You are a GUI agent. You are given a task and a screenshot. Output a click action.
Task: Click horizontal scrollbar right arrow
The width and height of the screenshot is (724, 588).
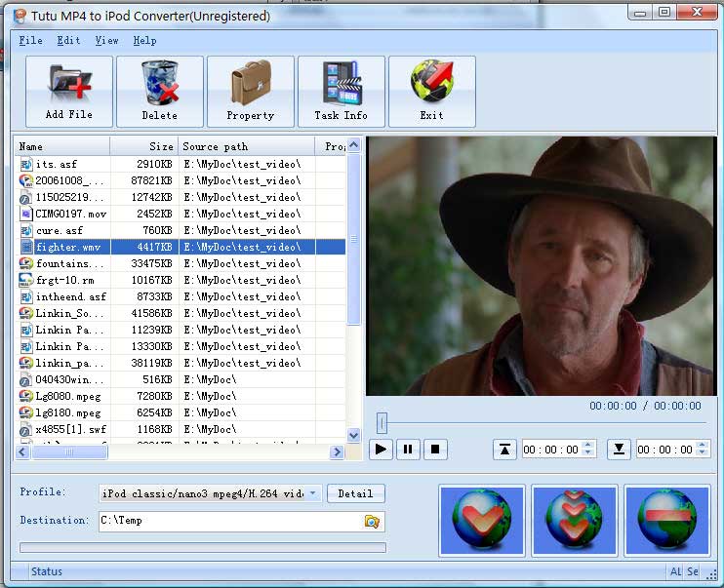pos(337,451)
